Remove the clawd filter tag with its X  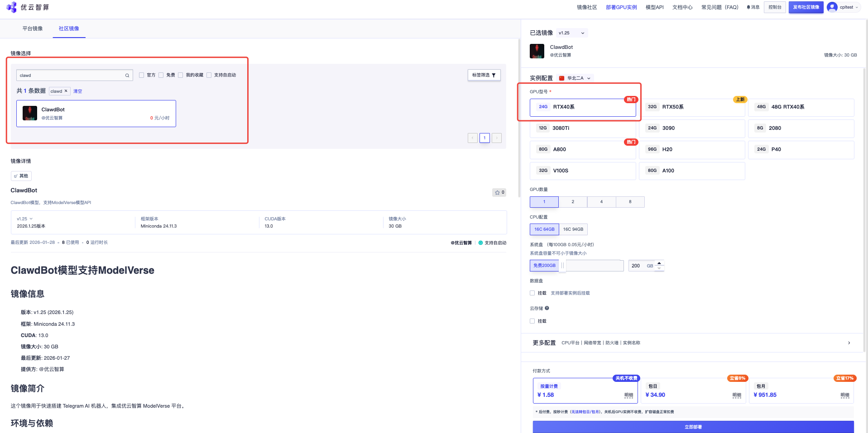coord(66,91)
